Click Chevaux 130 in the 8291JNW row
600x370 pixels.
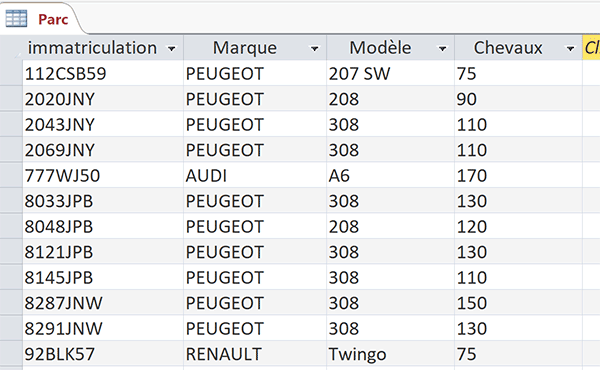(x=518, y=328)
